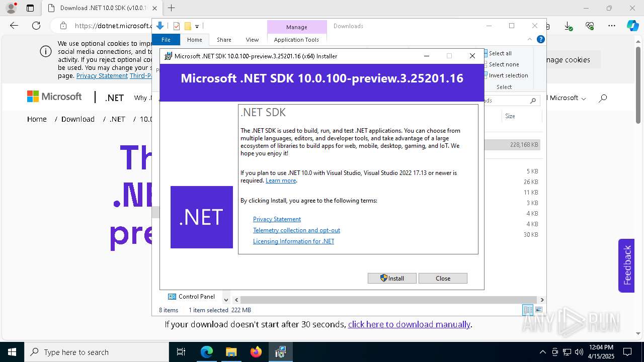644x362 pixels.
Task: Switch to Explorer's View ribbon tab
Action: [x=252, y=40]
